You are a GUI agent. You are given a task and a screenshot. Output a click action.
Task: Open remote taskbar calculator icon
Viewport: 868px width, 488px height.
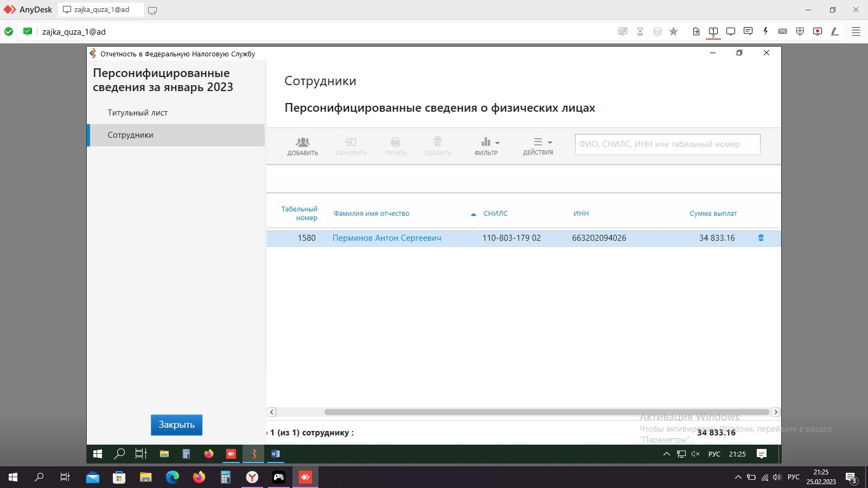pyautogui.click(x=186, y=454)
